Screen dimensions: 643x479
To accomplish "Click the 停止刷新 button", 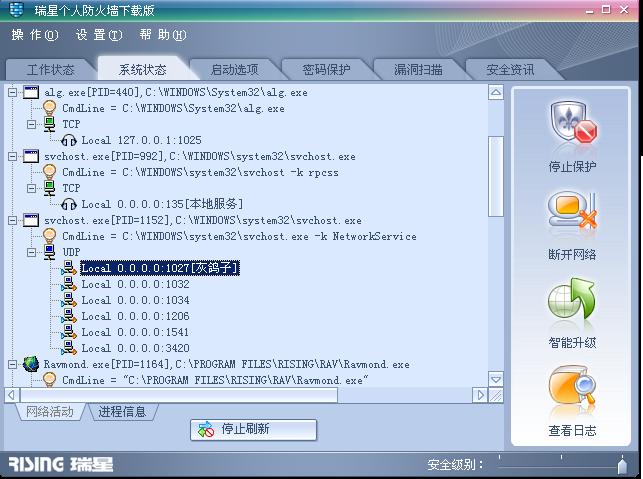I will tap(253, 429).
